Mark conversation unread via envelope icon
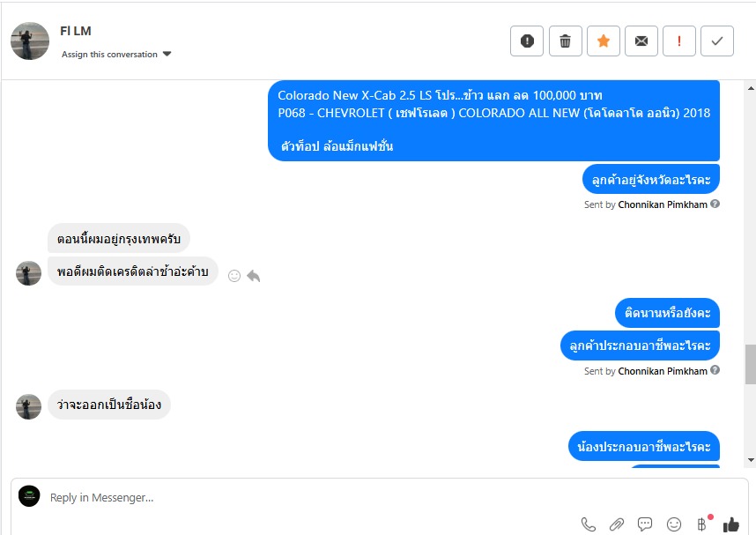756x535 pixels. 641,41
